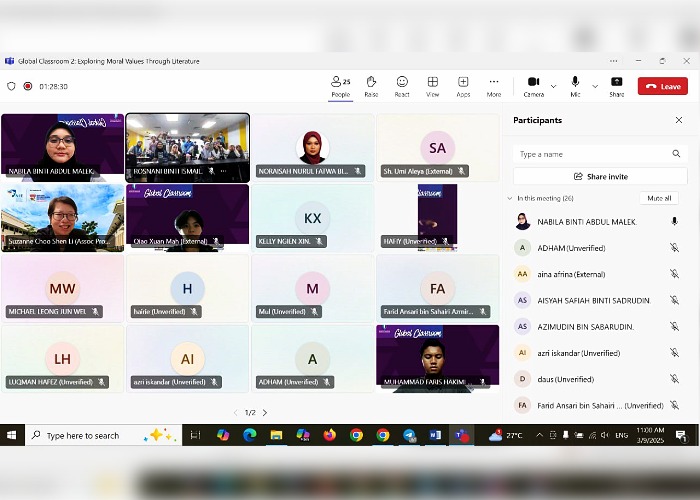Close the Participants panel
The image size is (700, 500).
[679, 120]
